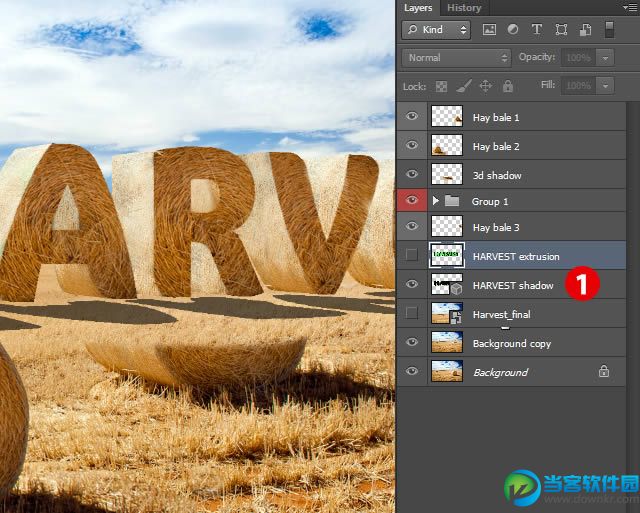Hide the locked Background layer
The image size is (640, 513).
412,371
